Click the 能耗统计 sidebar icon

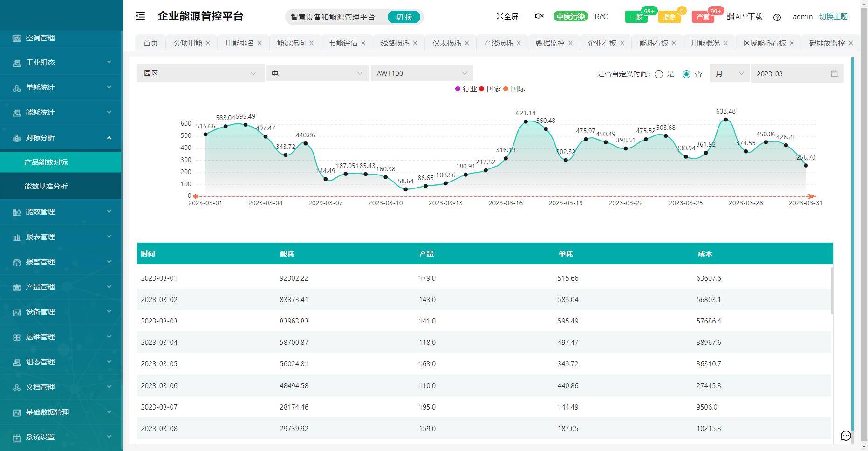click(17, 113)
